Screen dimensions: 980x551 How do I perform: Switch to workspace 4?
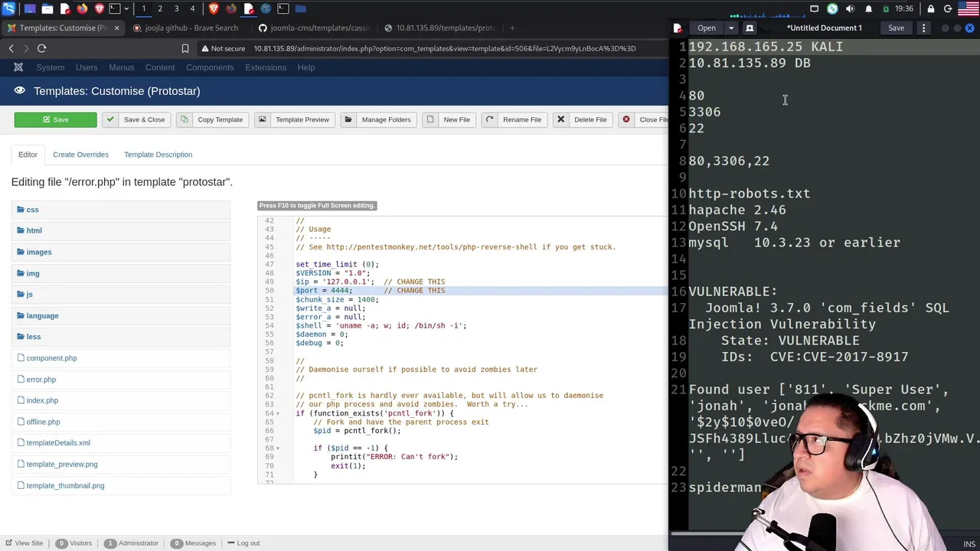(192, 8)
